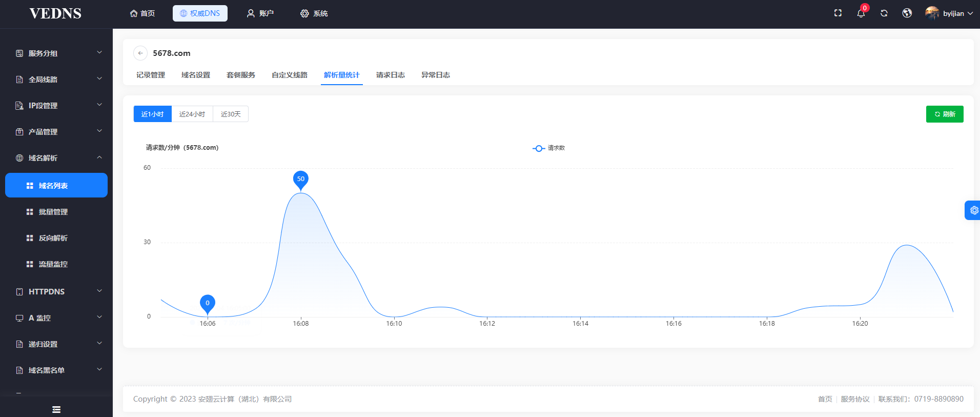Click the 域名黑名单 sidebar icon
Image resolution: width=980 pixels, height=417 pixels.
pyautogui.click(x=19, y=370)
